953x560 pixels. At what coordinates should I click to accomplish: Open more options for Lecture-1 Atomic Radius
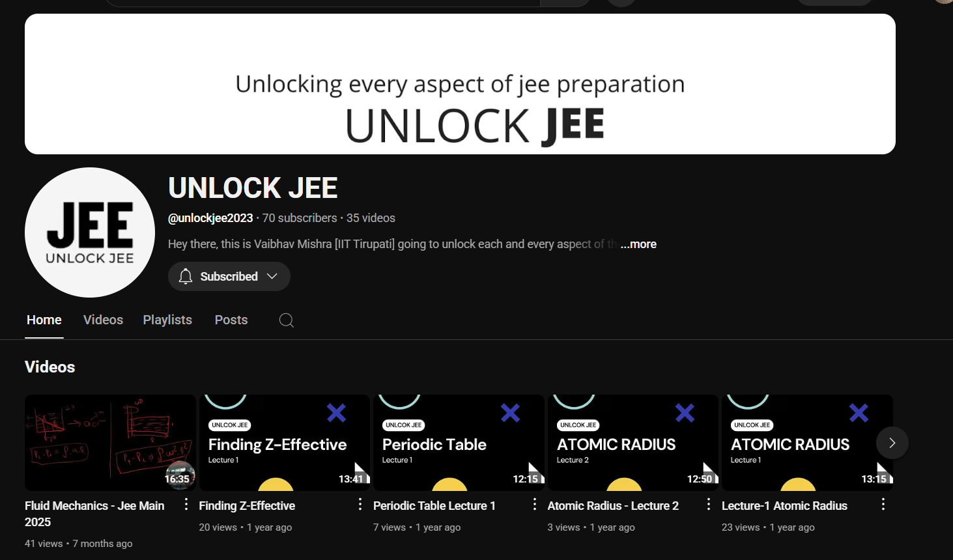pos(883,504)
